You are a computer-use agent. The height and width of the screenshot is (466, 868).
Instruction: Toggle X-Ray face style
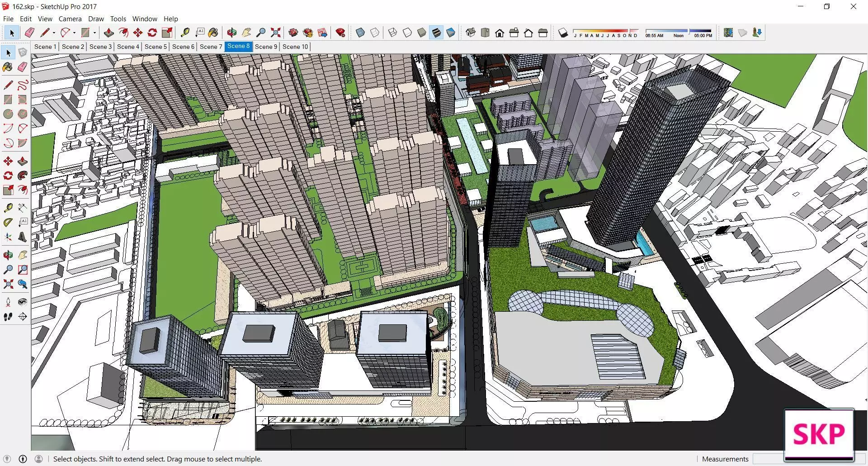pos(360,33)
